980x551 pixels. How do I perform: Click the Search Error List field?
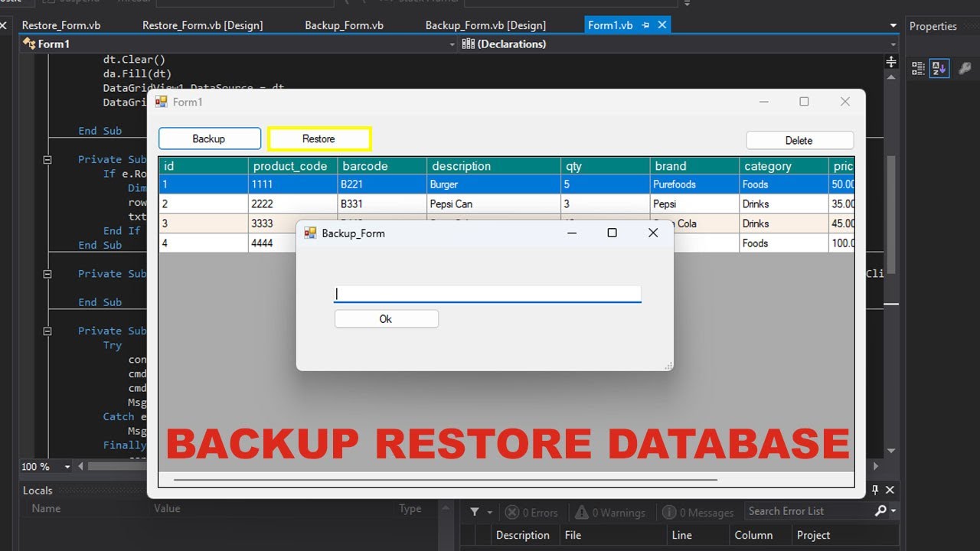808,511
